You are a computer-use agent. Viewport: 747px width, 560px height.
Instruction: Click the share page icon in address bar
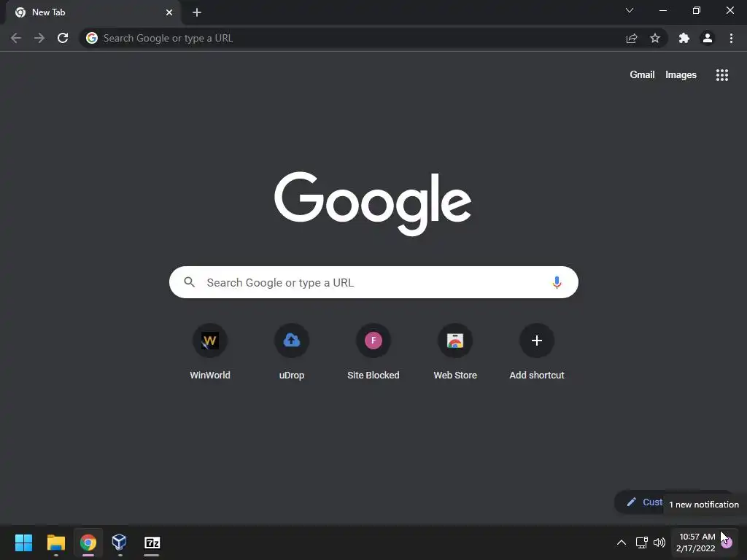tap(632, 38)
